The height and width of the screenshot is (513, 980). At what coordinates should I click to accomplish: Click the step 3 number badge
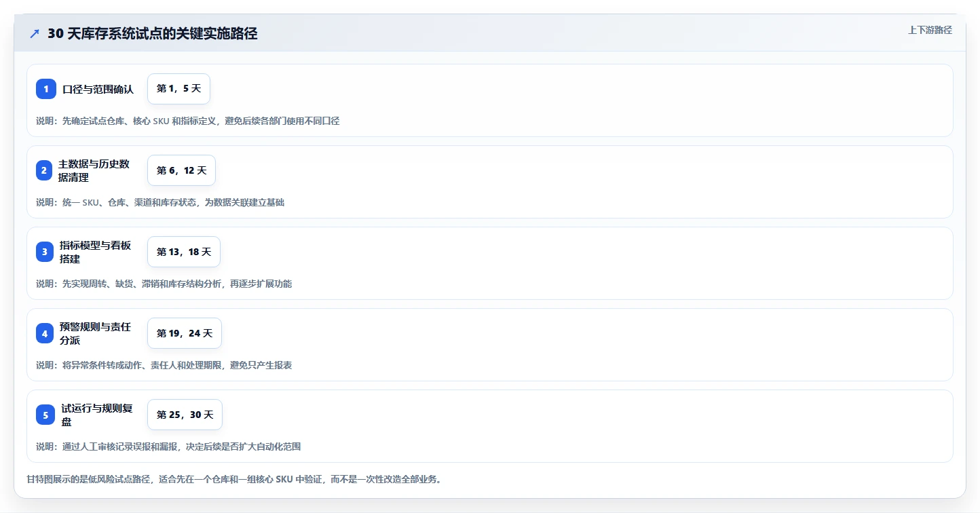click(x=45, y=252)
